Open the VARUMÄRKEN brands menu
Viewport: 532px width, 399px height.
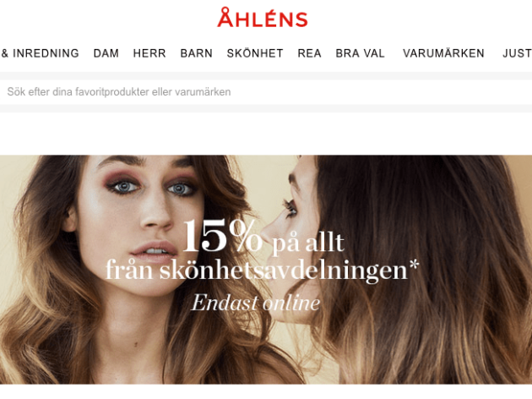pyautogui.click(x=443, y=53)
